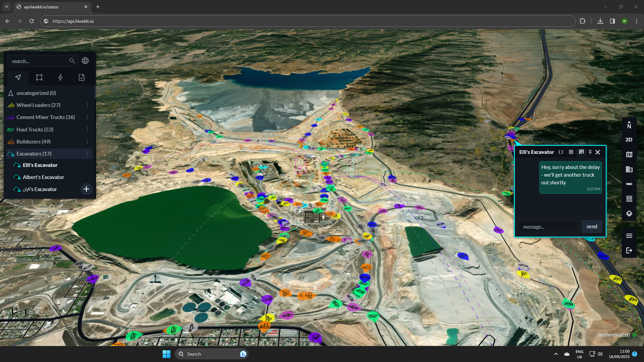The width and height of the screenshot is (644, 362).
Task: Open the lightning bolt tab
Action: tap(60, 77)
